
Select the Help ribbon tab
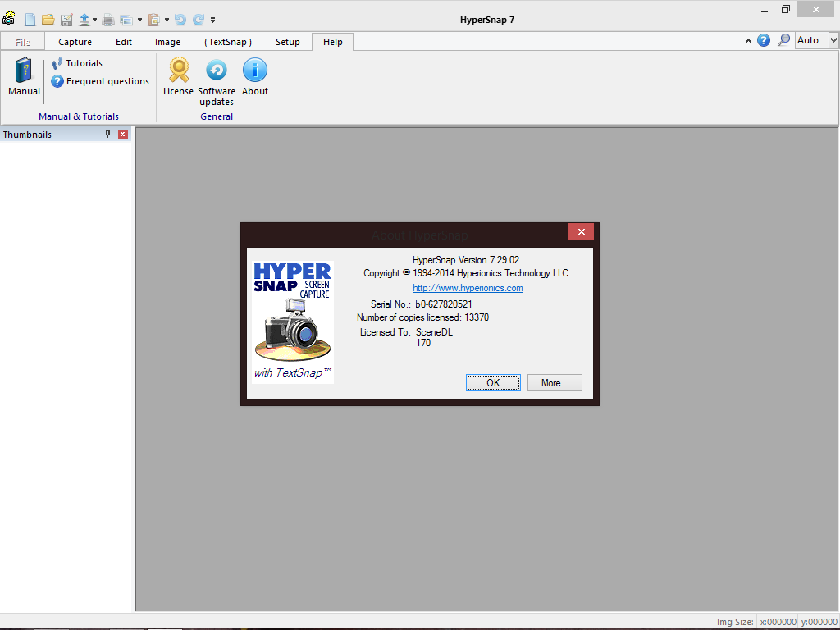click(333, 42)
